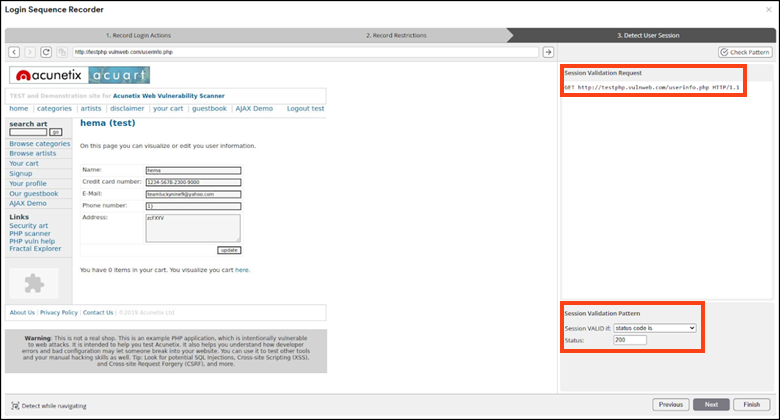Screen dimensions: 780x420
Task: Click the puzzle piece plugin placeholder
Action: [x=33, y=283]
